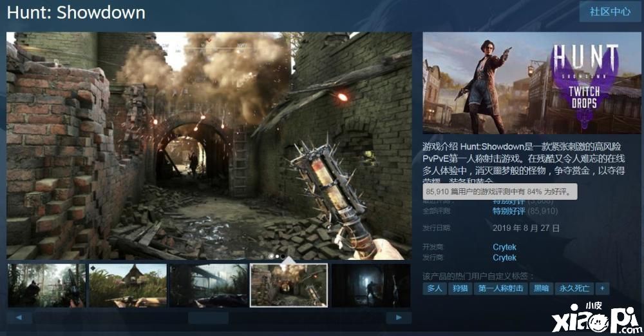The height and width of the screenshot is (336, 644).
Task: Select the fifth dark interior thumbnail
Action: pyautogui.click(x=371, y=286)
